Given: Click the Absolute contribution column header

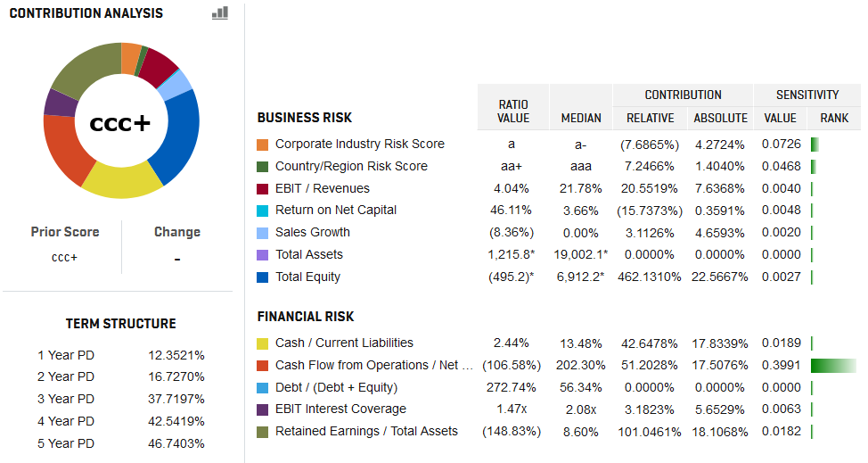Looking at the screenshot, I should pyautogui.click(x=720, y=118).
